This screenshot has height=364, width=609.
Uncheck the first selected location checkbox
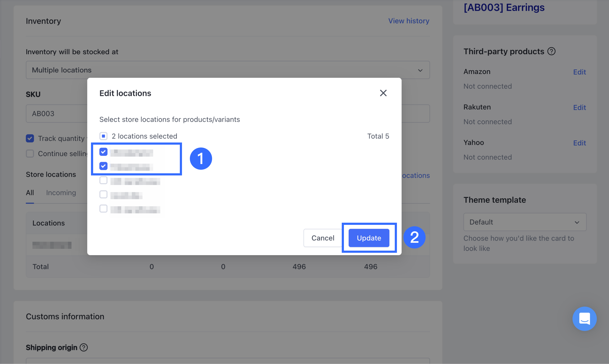point(103,152)
